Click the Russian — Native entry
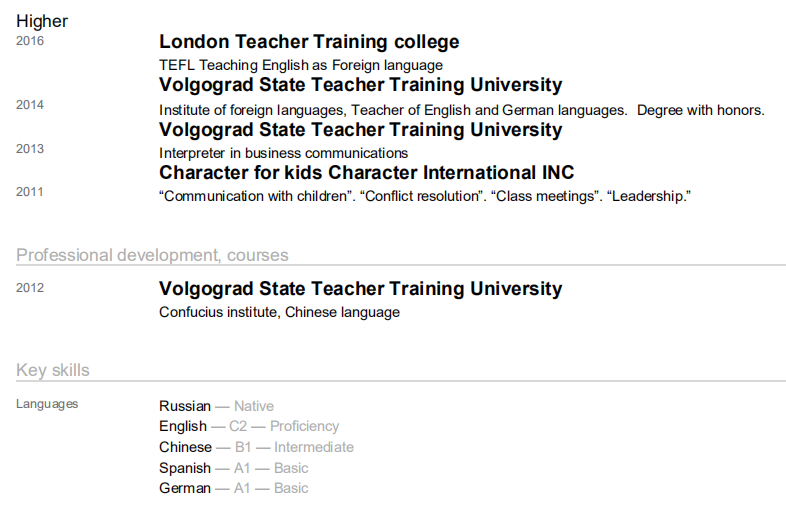This screenshot has width=786, height=511. click(x=216, y=406)
